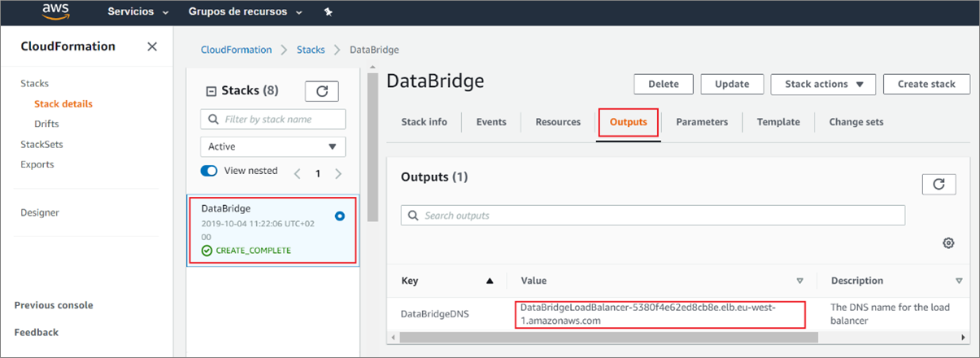
Task: Close the CloudFormation side panel
Action: (x=152, y=46)
